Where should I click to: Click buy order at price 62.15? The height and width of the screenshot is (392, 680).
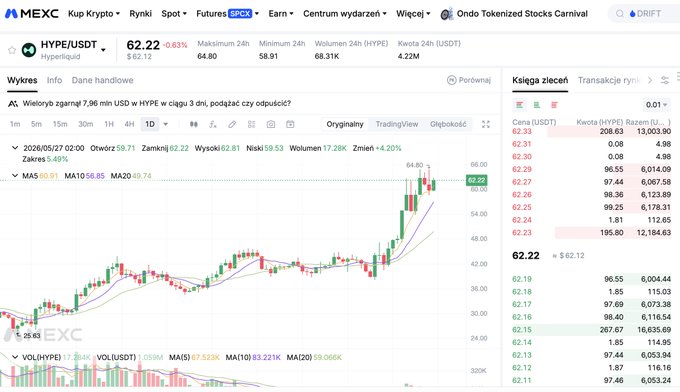point(592,330)
